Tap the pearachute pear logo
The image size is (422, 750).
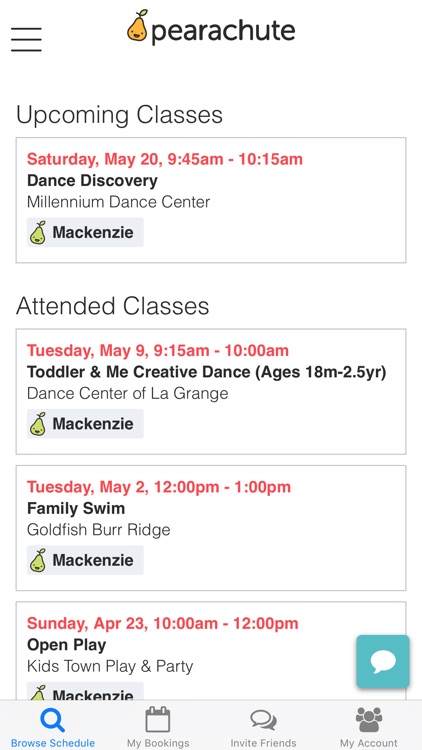pyautogui.click(x=138, y=26)
